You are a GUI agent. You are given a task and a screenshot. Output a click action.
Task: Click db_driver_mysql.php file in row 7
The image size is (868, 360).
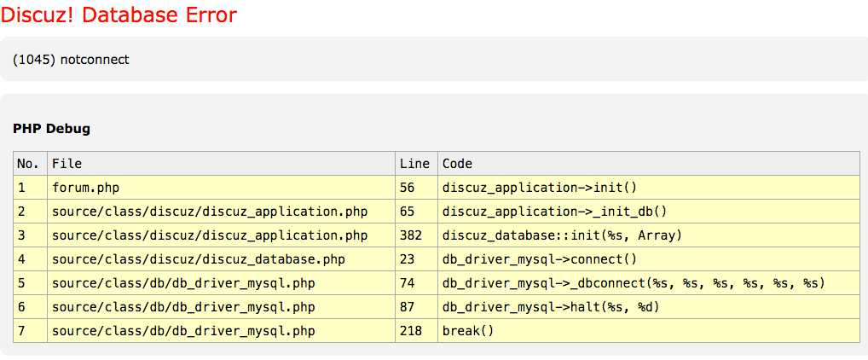(221, 331)
